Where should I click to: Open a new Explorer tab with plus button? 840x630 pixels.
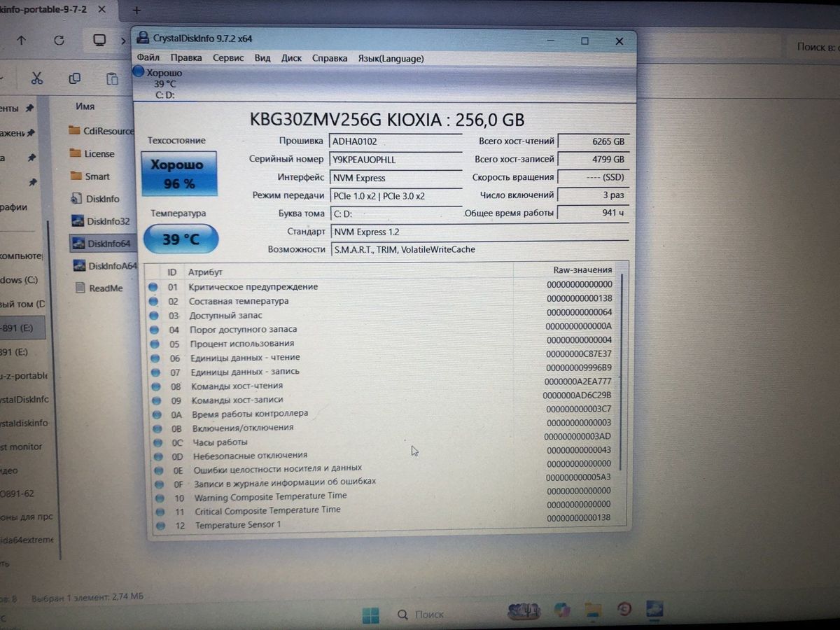tap(136, 10)
